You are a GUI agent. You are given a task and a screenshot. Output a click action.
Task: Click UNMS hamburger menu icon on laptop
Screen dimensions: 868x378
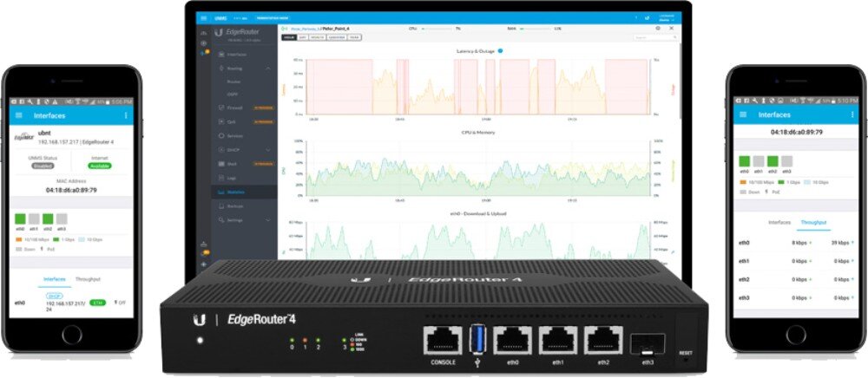click(x=204, y=18)
